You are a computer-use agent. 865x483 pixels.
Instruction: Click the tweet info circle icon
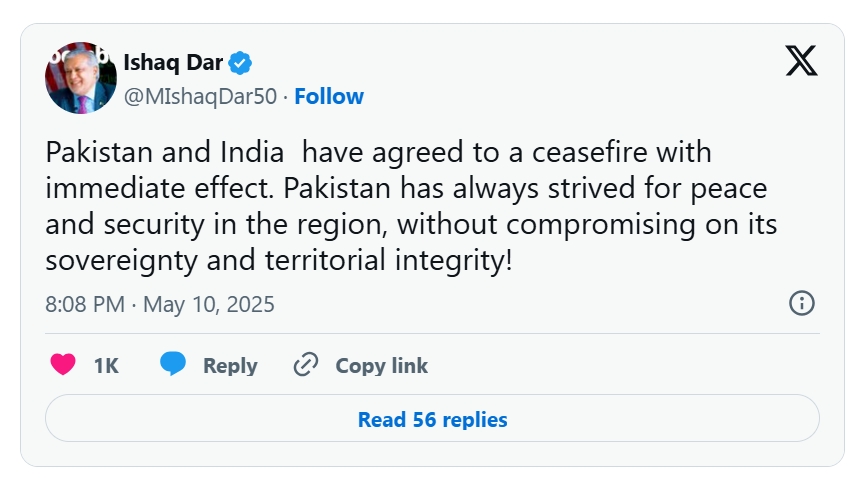pyautogui.click(x=802, y=303)
